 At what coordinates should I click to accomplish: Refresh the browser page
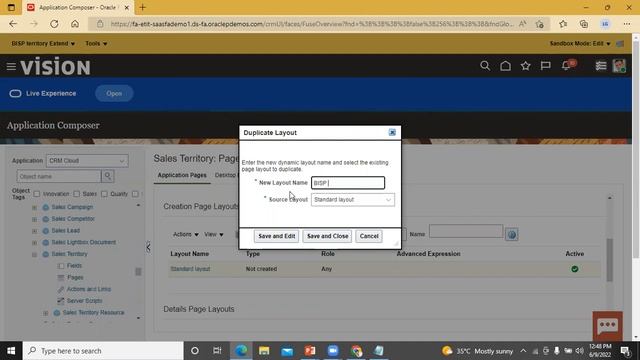54,24
